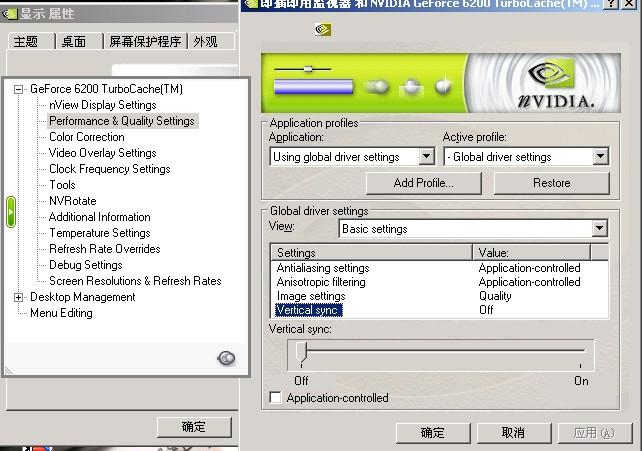Select Refresh Rate Overrides
Image resolution: width=642 pixels, height=451 pixels.
[105, 249]
